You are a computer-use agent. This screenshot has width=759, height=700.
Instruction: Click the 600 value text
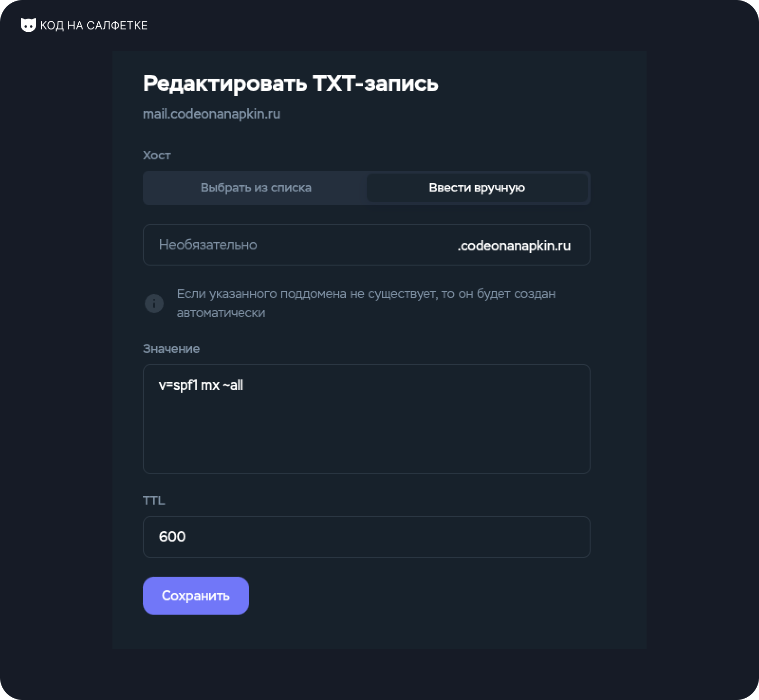click(x=172, y=537)
